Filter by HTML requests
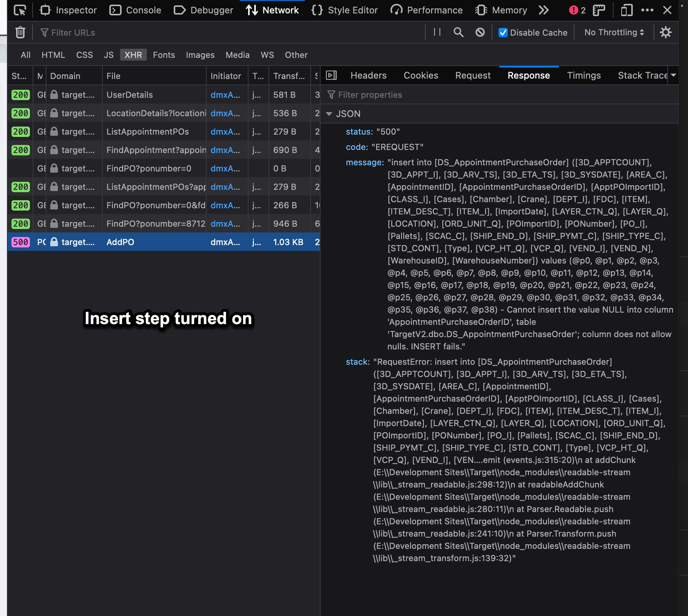The image size is (688, 616). [x=53, y=55]
